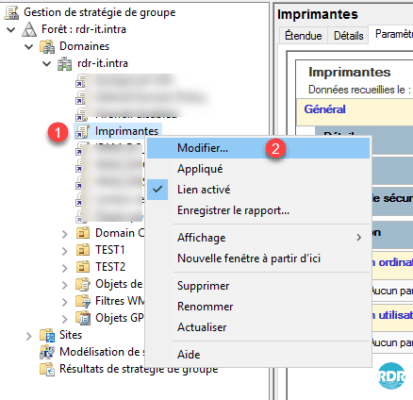Click the rdr-it.intra domain icon

65,63
